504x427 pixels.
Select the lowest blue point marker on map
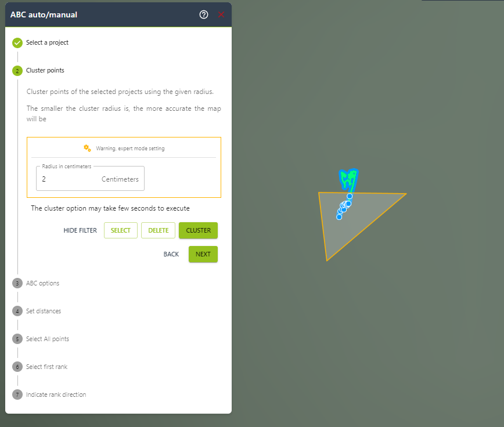(x=339, y=217)
